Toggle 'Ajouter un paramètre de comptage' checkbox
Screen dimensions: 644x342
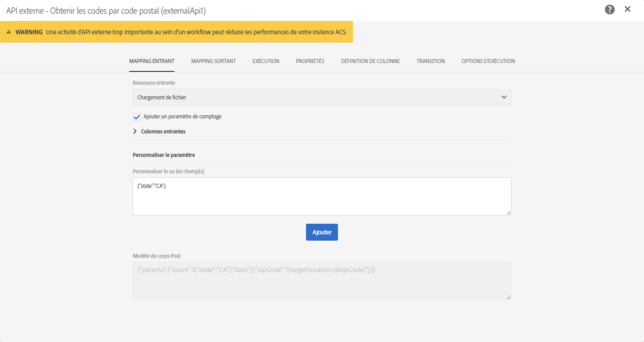(x=137, y=117)
